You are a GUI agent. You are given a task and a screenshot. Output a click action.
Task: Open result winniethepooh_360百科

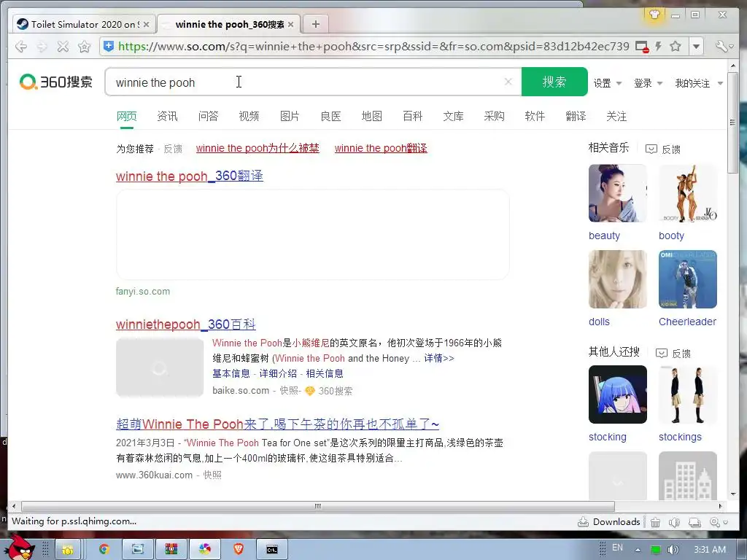186,324
